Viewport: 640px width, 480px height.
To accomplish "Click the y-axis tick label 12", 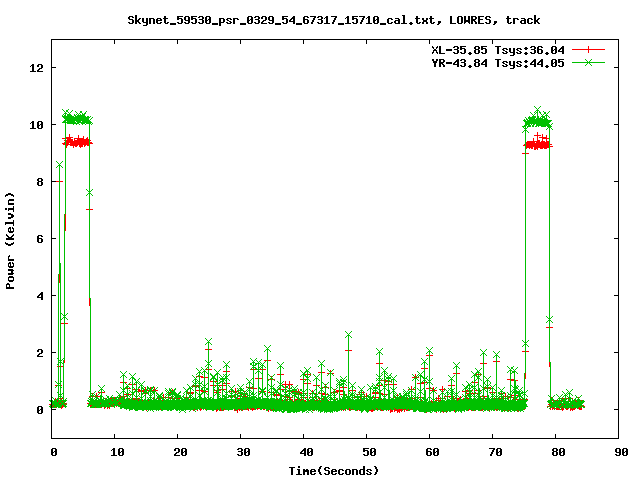I will coord(36,68).
